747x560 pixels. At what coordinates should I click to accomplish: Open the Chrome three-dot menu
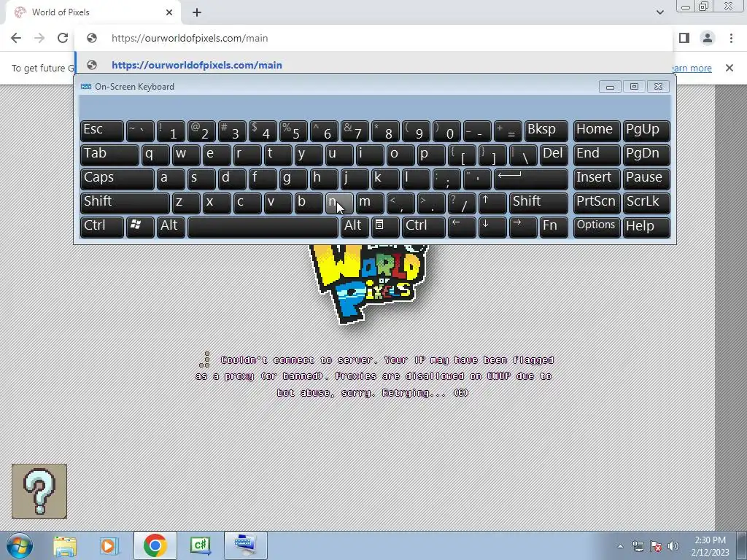click(x=731, y=38)
